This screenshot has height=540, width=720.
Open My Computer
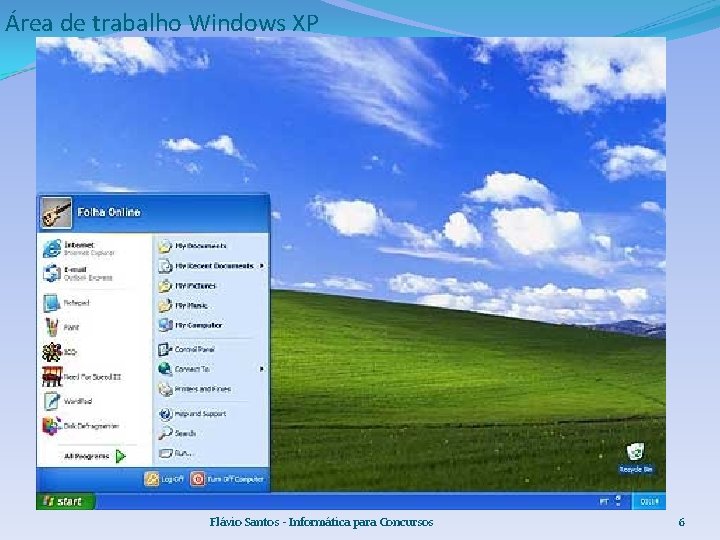tap(190, 325)
